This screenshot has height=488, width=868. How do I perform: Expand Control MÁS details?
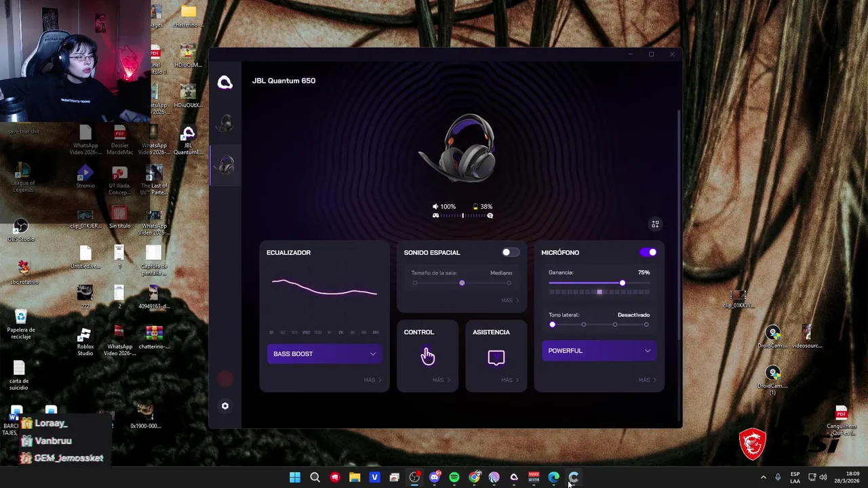441,380
